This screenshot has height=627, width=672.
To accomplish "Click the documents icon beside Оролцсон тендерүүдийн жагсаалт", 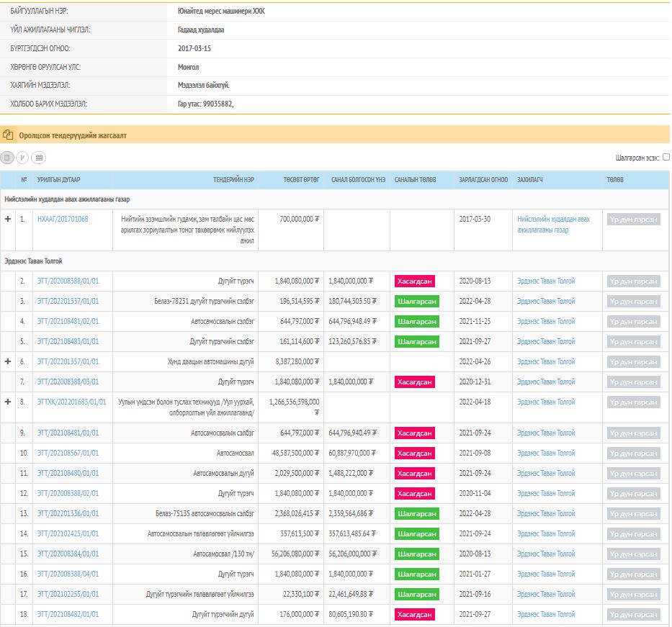I will [x=9, y=135].
